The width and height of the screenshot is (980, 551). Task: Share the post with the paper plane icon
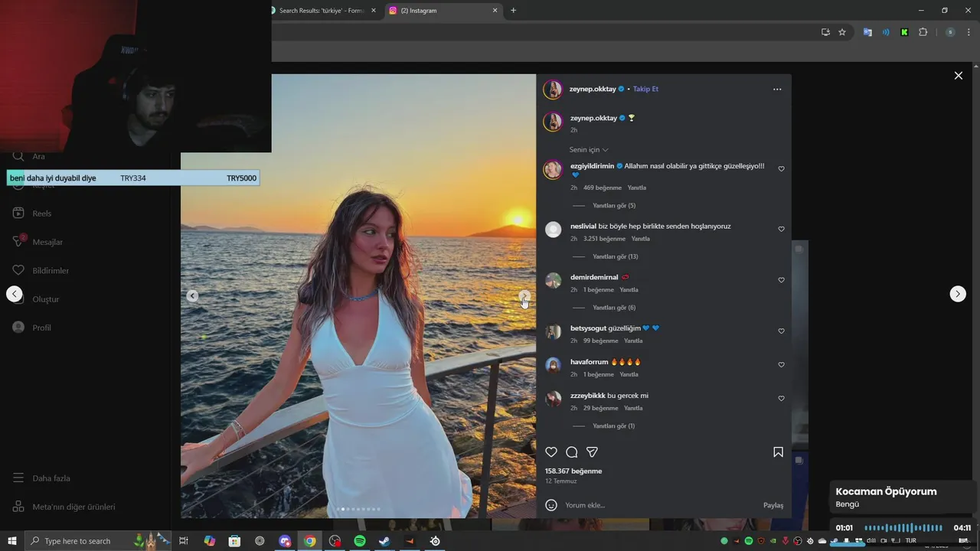pos(592,452)
